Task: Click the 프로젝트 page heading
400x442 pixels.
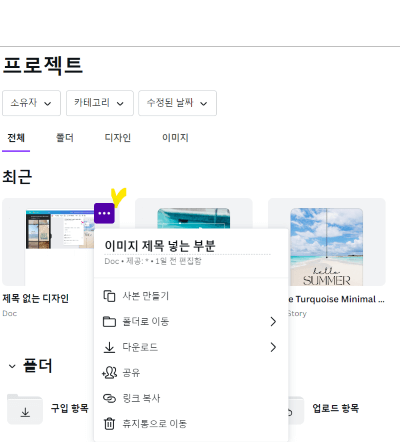Action: click(x=43, y=66)
